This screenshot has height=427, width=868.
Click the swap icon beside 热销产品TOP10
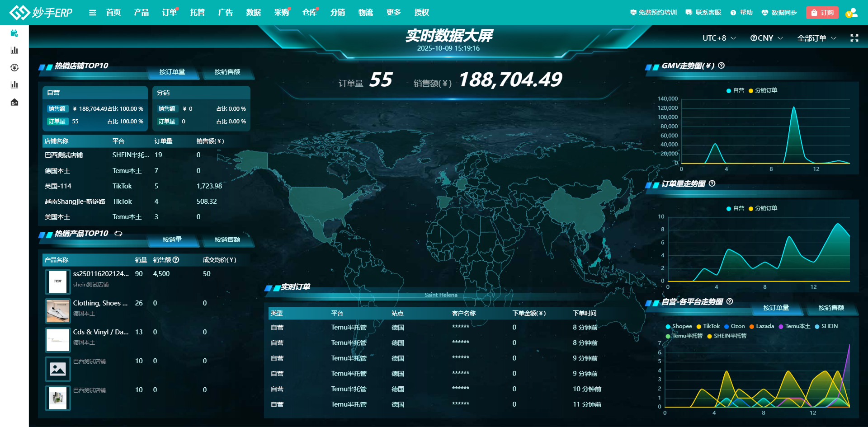(118, 234)
